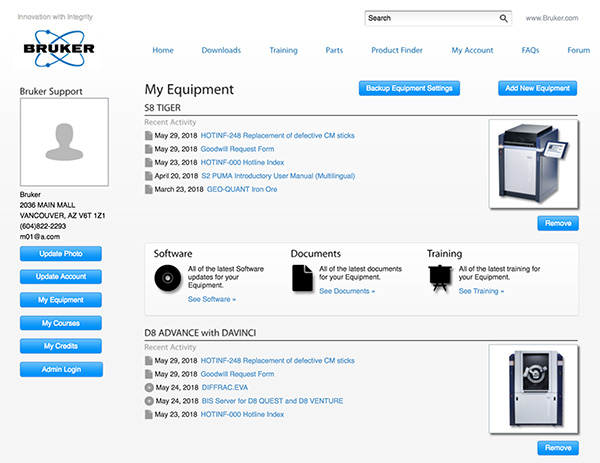Click the Update Account button
The image size is (600, 463).
point(61,277)
